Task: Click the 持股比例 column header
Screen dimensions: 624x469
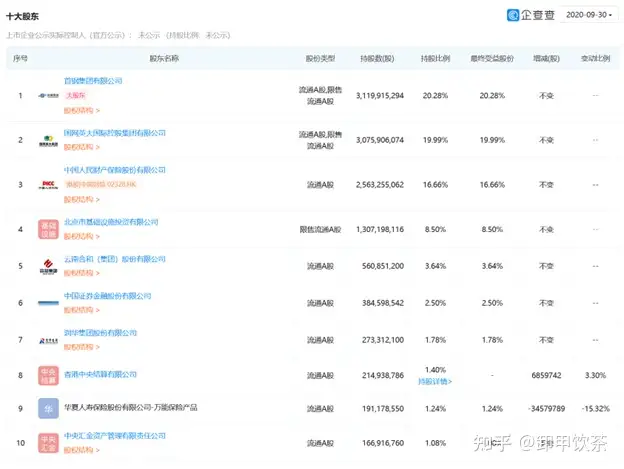Action: [x=435, y=58]
